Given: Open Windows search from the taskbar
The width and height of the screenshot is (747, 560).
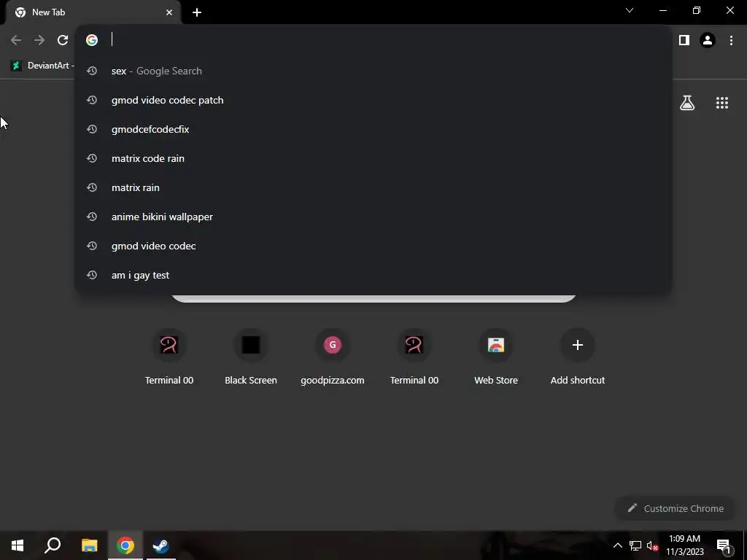Looking at the screenshot, I should tap(53, 545).
